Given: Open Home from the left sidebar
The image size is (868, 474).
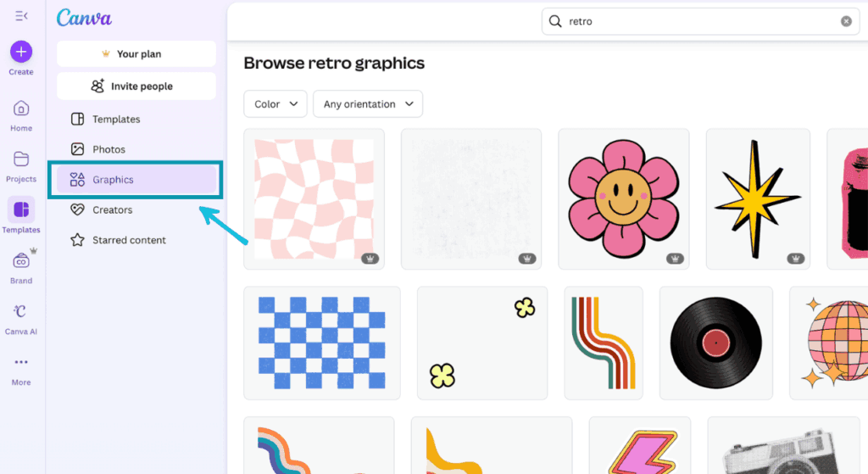Looking at the screenshot, I should tap(21, 109).
